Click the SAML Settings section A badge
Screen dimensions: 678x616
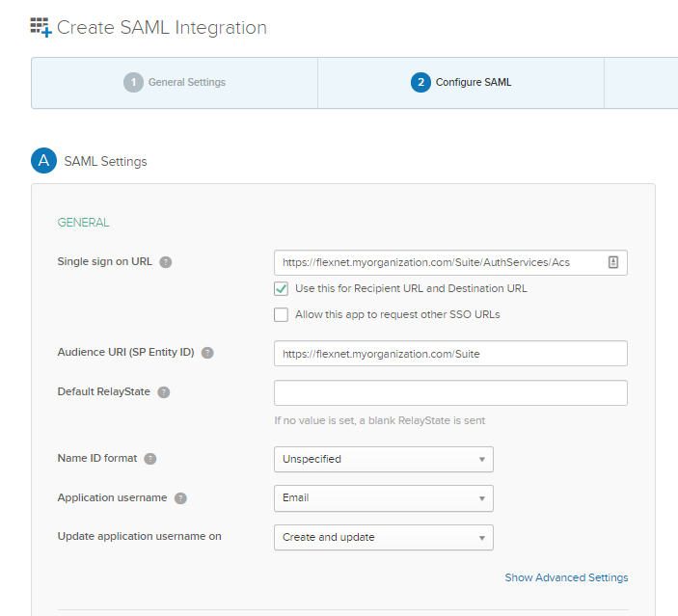[43, 160]
